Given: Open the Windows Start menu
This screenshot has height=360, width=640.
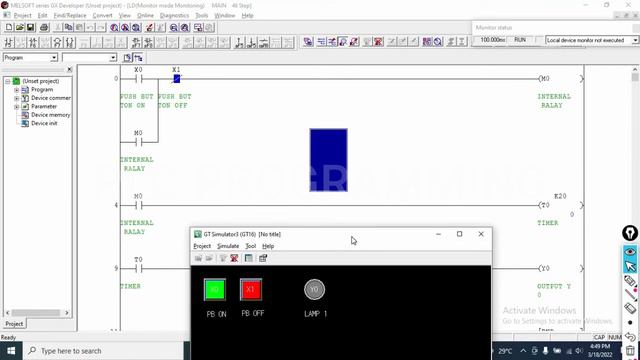Looking at the screenshot, I should point(11,351).
